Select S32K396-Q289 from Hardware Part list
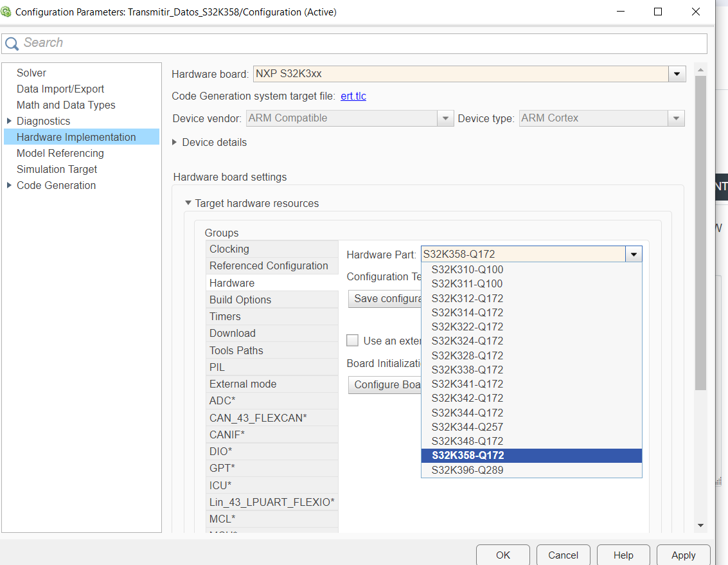 click(x=467, y=470)
